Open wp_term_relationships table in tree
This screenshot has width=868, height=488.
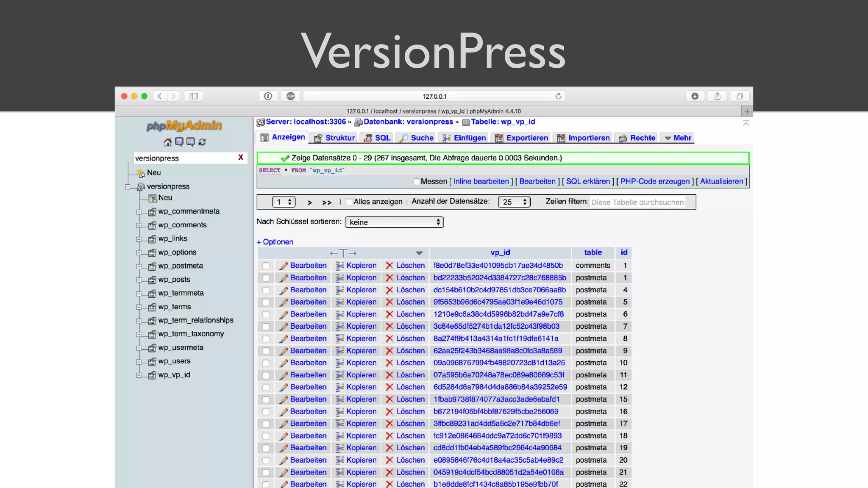(196, 320)
